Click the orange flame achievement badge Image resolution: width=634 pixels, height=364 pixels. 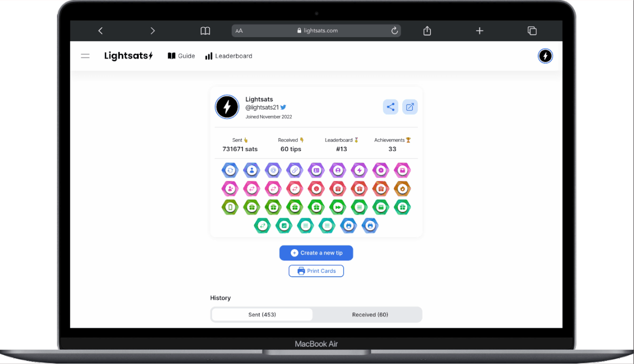(x=402, y=189)
